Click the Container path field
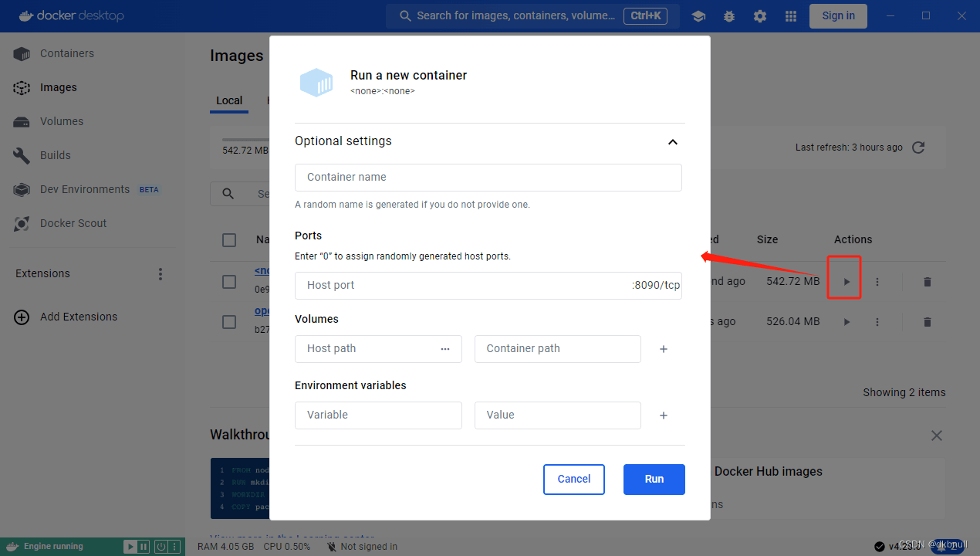This screenshot has height=556, width=980. [558, 349]
